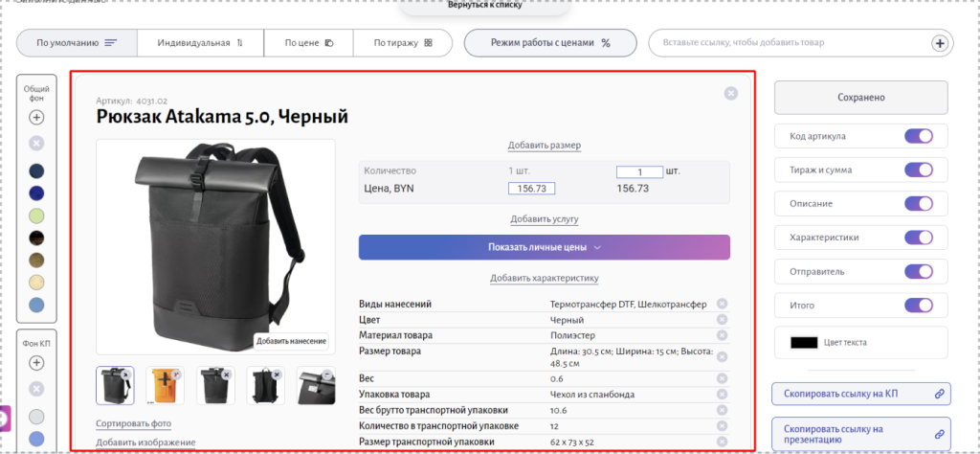This screenshot has width=980, height=454.
Task: Click the Добавить размер link
Action: [544, 145]
